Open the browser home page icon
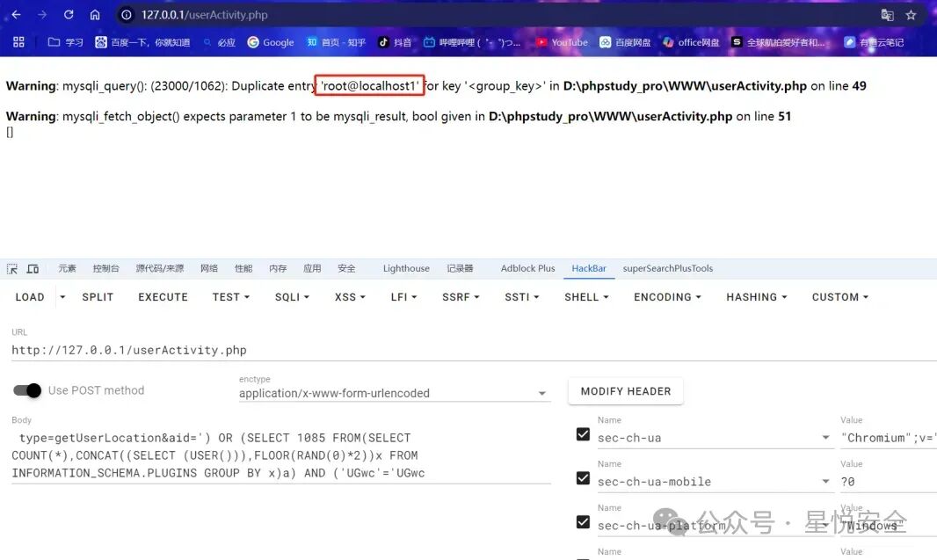Screen dimensions: 937x560 click(x=95, y=14)
